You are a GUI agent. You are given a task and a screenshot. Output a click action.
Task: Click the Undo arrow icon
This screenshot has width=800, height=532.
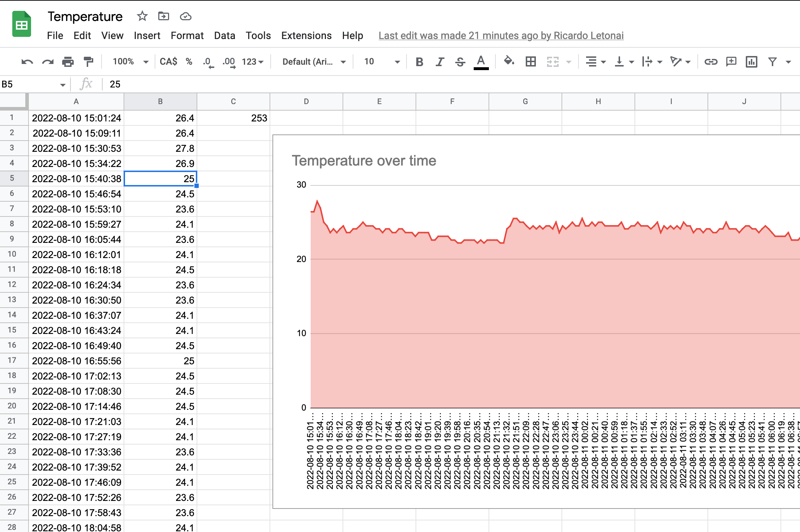27,62
